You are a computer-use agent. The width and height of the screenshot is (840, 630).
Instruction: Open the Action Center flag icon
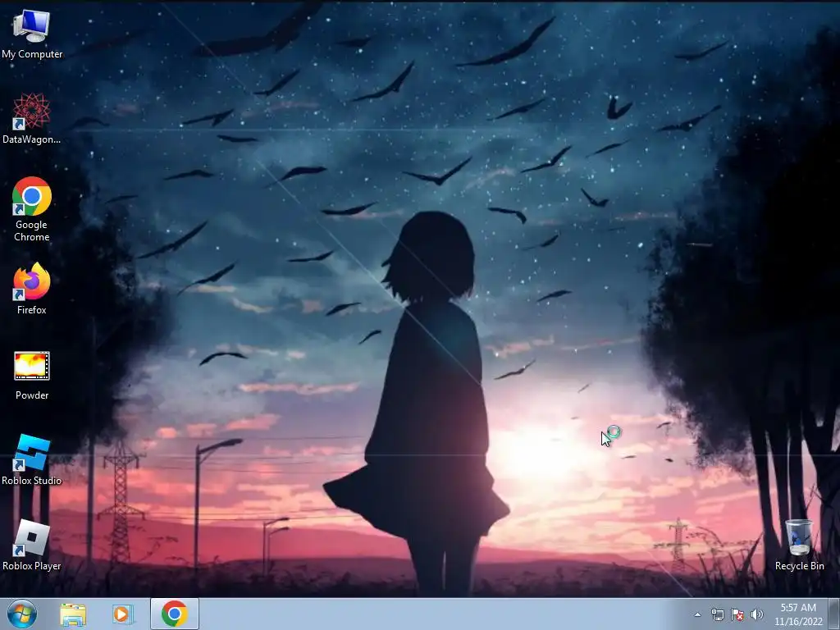point(737,615)
